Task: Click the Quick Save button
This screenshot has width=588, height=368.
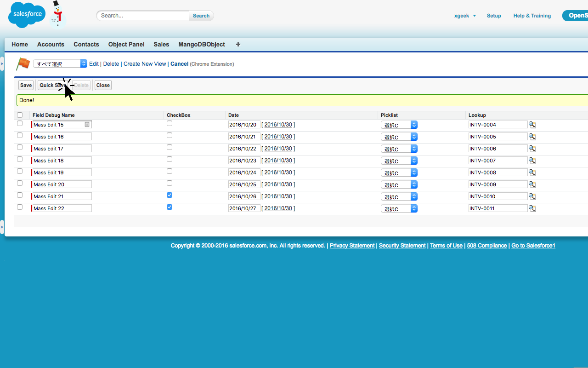Action: [53, 85]
